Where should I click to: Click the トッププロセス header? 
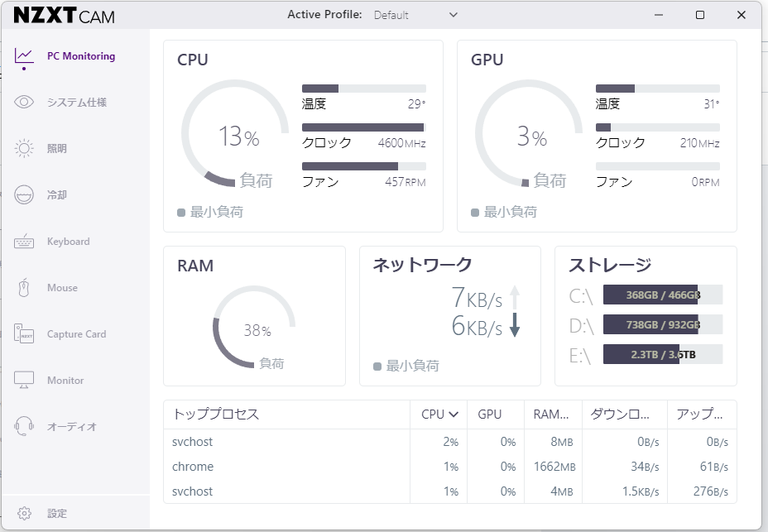click(x=216, y=415)
